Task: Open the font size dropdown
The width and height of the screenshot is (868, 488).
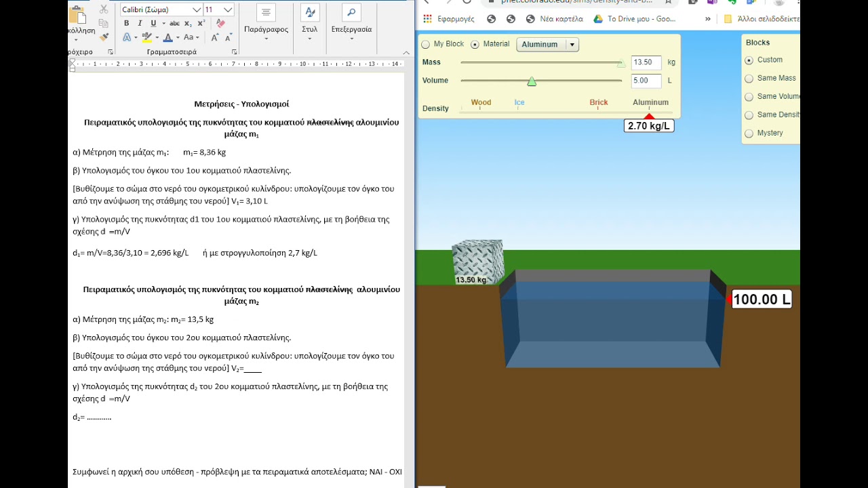Action: click(228, 9)
